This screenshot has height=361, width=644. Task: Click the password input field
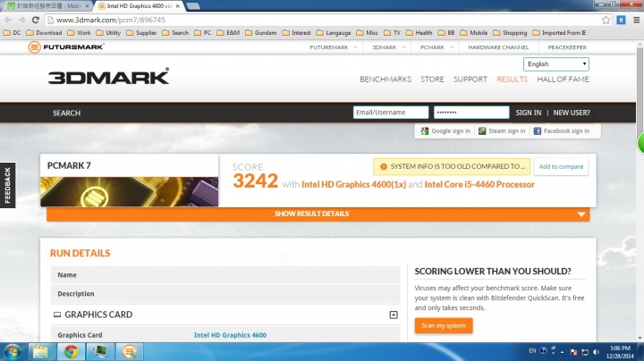471,113
